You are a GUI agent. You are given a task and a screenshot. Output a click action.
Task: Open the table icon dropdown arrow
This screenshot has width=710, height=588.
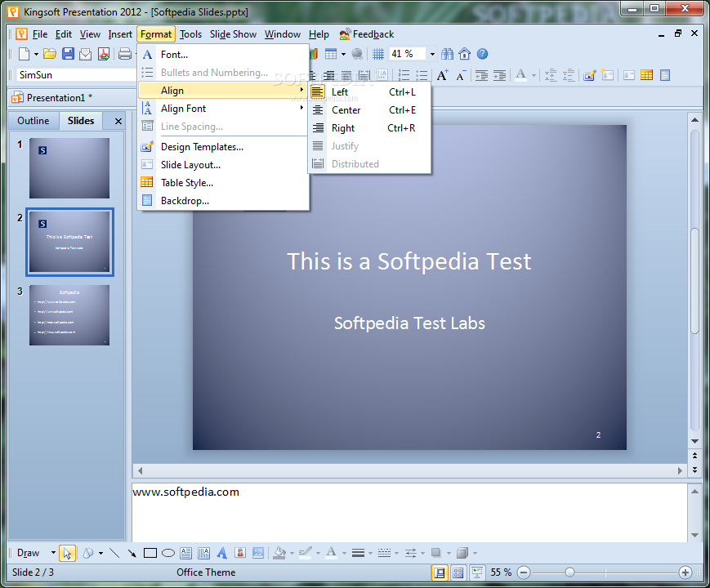pos(344,55)
